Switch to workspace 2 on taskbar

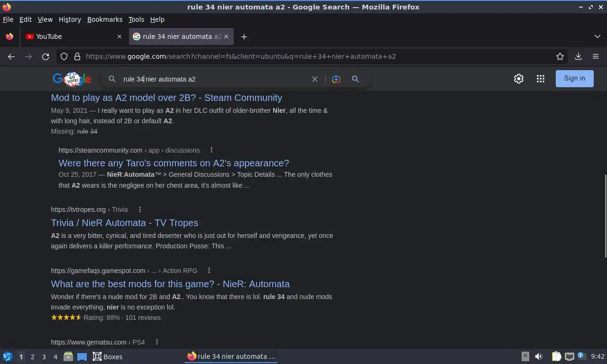click(x=33, y=356)
